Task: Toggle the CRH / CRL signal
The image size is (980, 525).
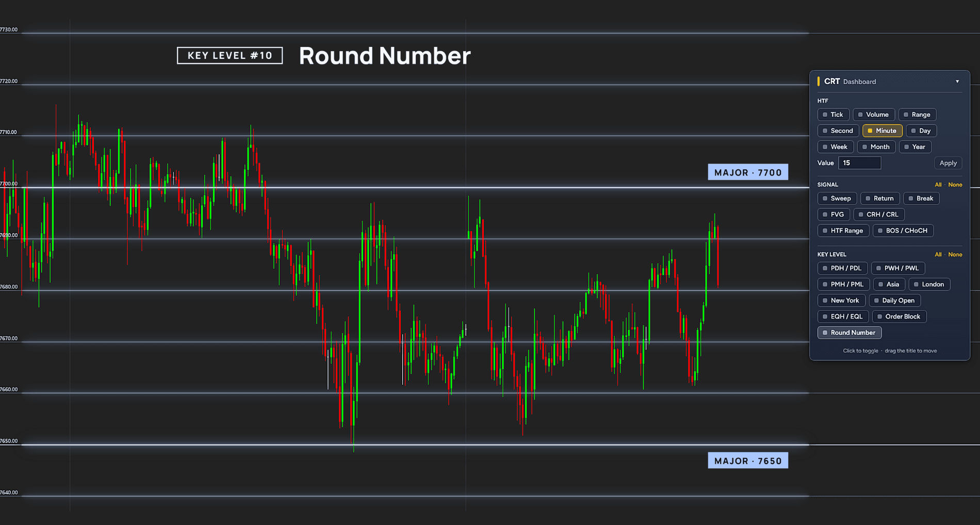Action: point(879,214)
